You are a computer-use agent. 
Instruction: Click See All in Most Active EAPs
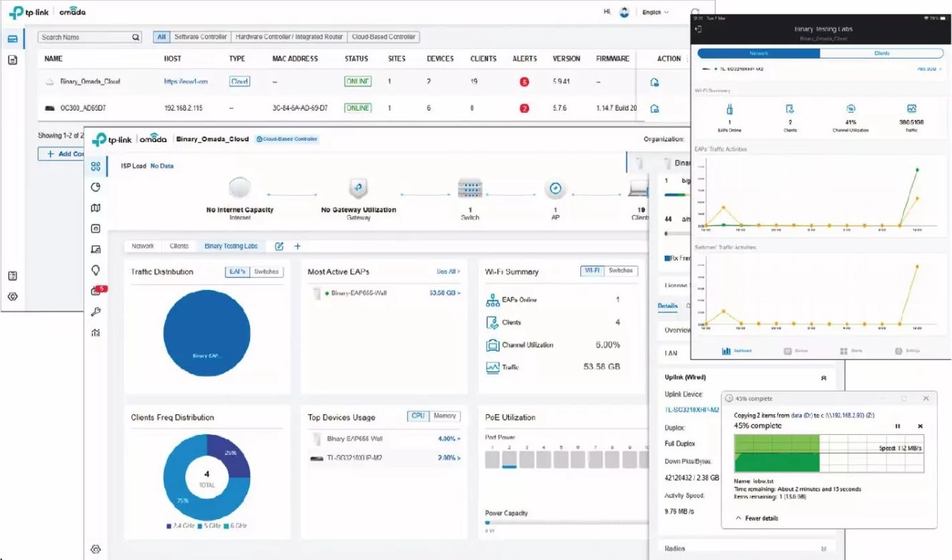coord(449,272)
